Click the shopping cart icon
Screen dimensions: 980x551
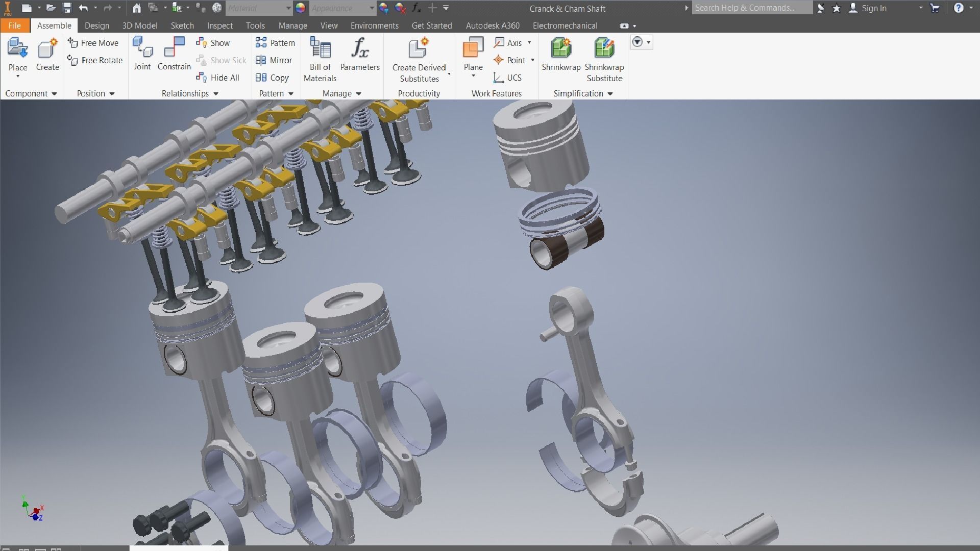tap(935, 8)
